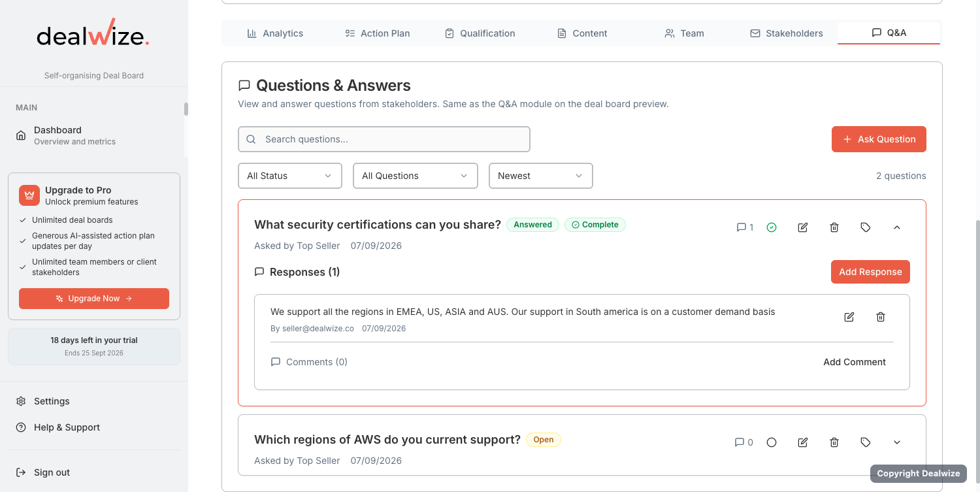980x492 pixels.
Task: Open response count on security certifications question
Action: [745, 227]
